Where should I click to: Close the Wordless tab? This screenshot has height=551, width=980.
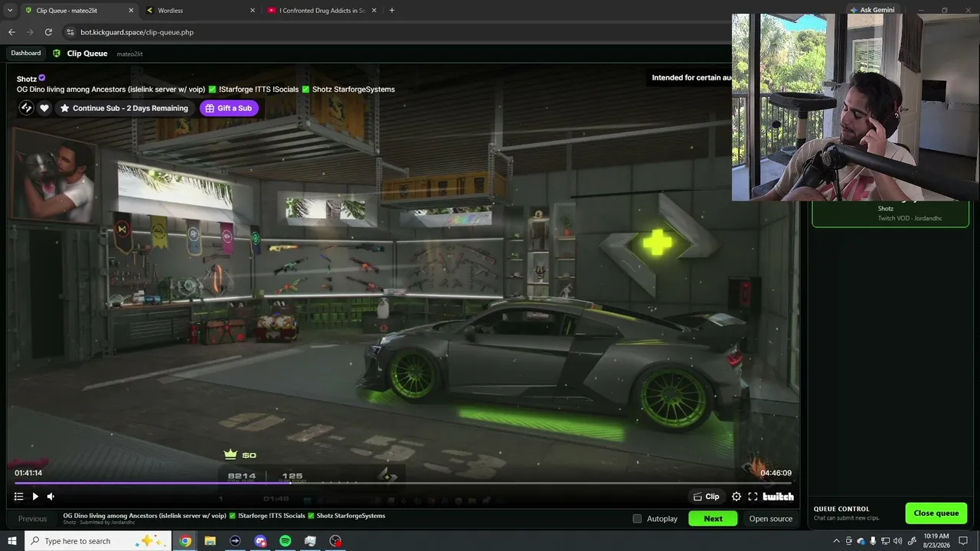click(253, 11)
